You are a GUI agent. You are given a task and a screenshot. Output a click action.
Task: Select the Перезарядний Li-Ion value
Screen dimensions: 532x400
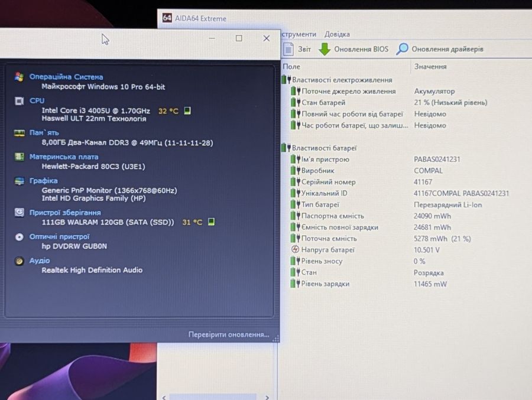[x=448, y=204]
